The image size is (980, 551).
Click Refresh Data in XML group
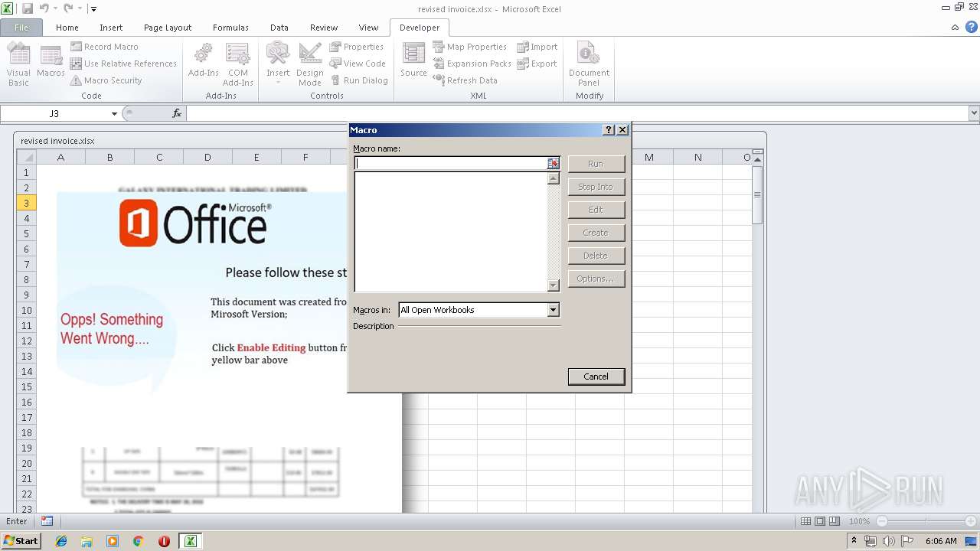click(x=465, y=80)
